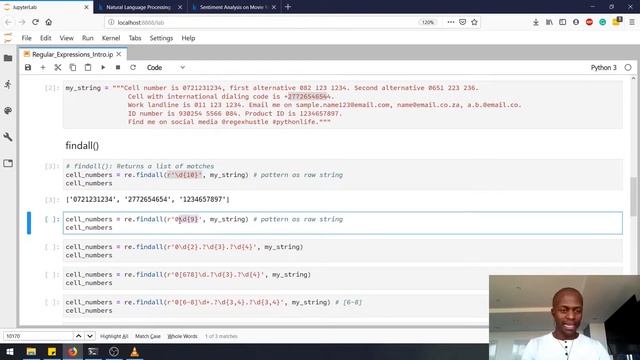Open the Tabs menu
The height and width of the screenshot is (360, 640).
pyautogui.click(x=135, y=38)
